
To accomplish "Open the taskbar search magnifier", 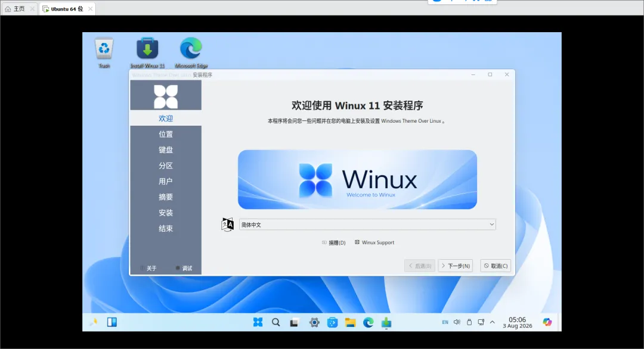I will click(x=276, y=322).
